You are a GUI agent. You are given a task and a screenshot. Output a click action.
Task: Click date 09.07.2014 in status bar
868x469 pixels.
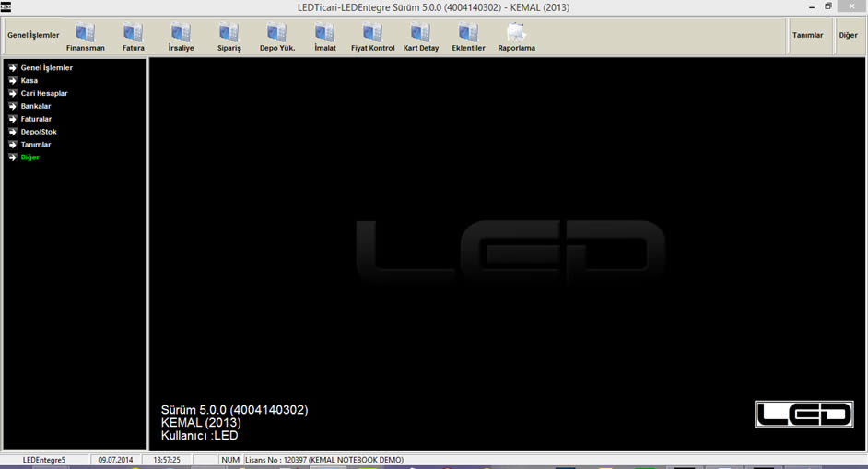tap(116, 460)
